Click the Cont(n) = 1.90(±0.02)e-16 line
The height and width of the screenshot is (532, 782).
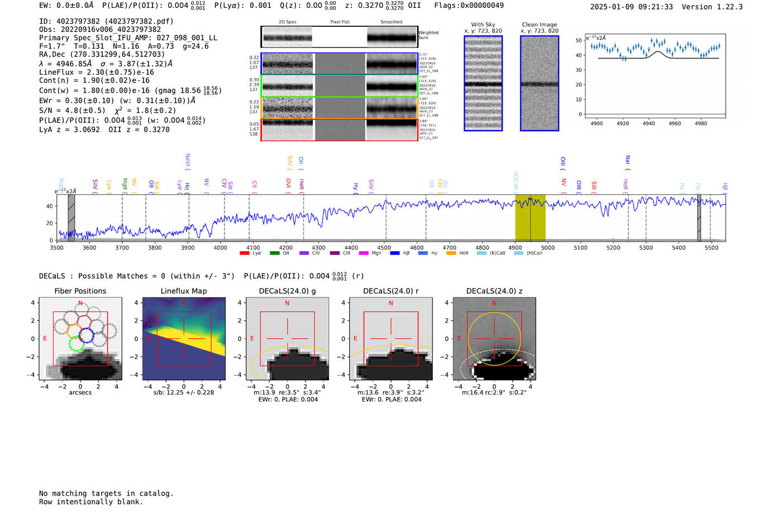[94, 80]
